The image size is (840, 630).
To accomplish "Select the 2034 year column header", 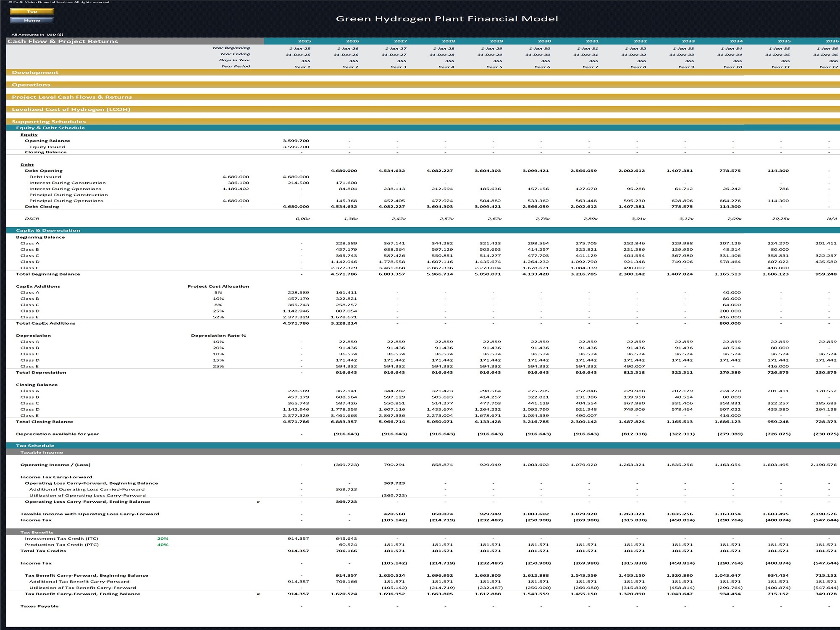I will [x=736, y=41].
